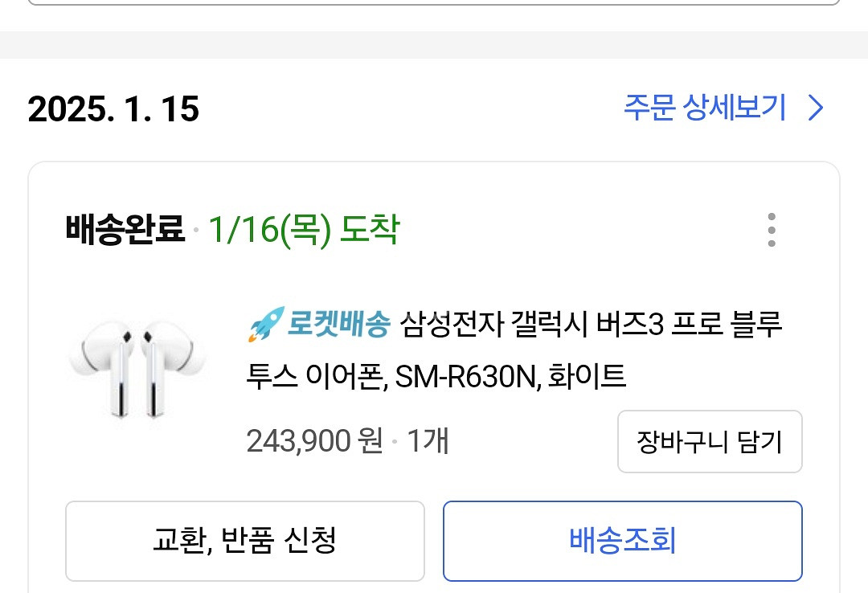Tap the 로켓배송 badge label
This screenshot has height=593, width=868.
(338, 325)
